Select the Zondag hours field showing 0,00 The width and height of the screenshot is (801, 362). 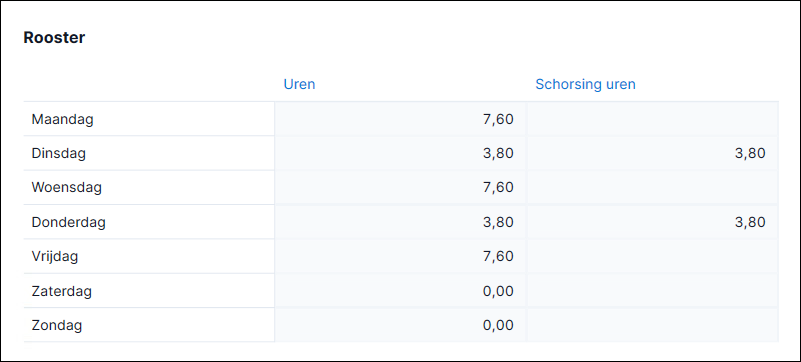coord(400,325)
